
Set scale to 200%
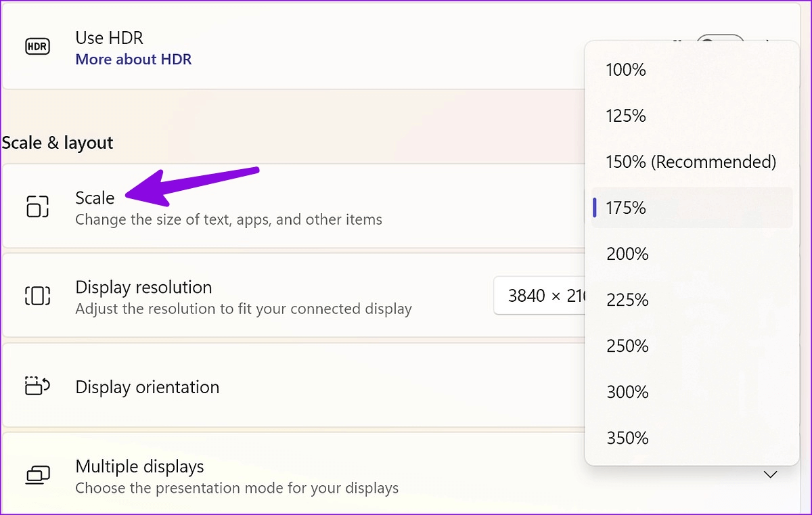coord(627,254)
